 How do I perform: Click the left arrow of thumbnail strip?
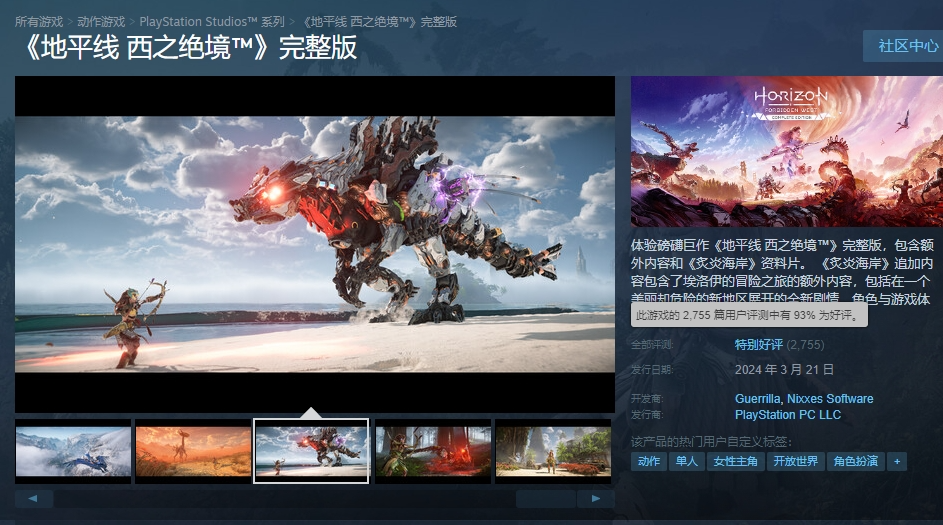tap(34, 498)
